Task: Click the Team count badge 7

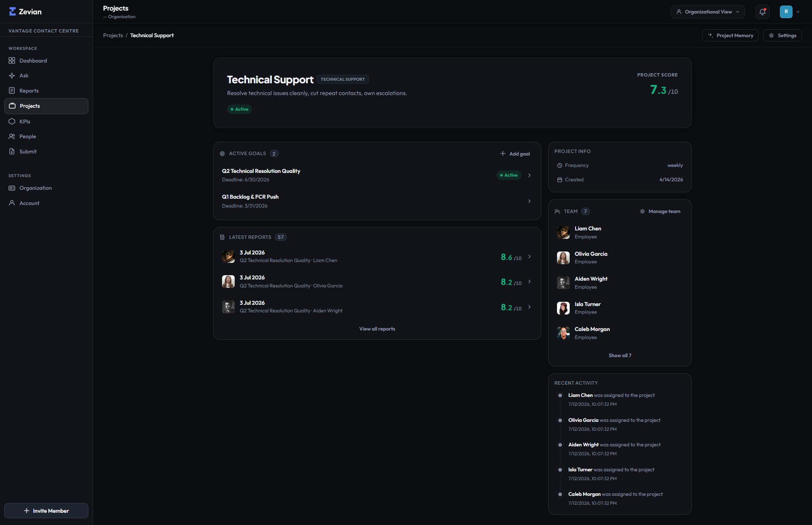Action: [x=585, y=211]
